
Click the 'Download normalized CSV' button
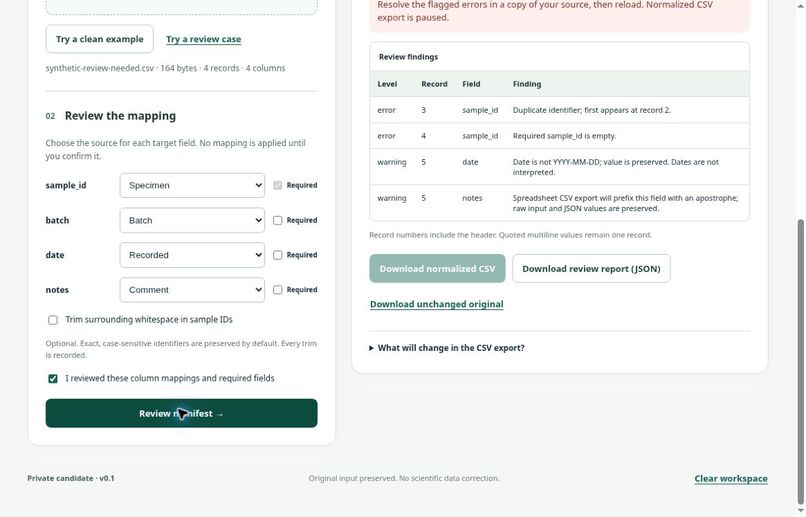coord(437,268)
